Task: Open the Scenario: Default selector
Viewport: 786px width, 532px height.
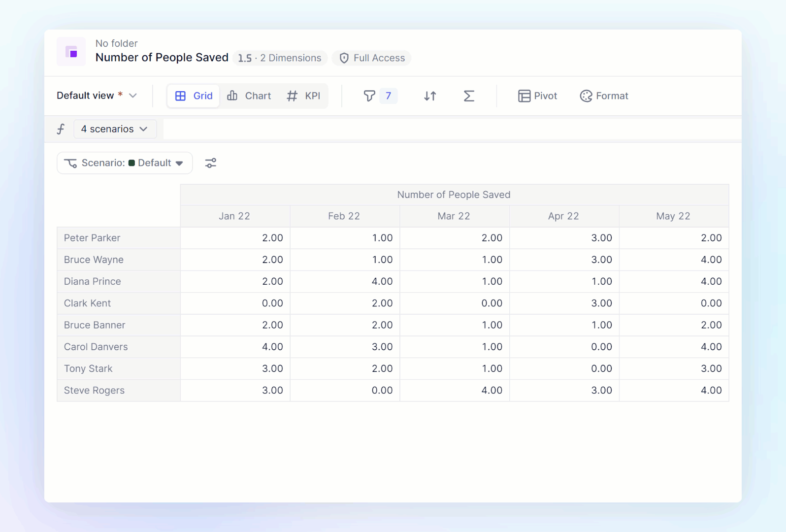Action: point(125,163)
